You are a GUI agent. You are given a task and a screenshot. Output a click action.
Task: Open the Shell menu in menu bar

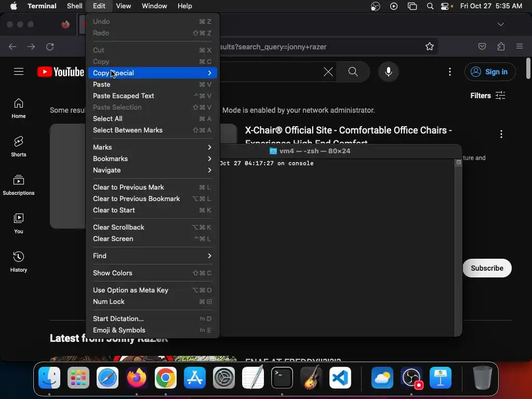point(74,6)
